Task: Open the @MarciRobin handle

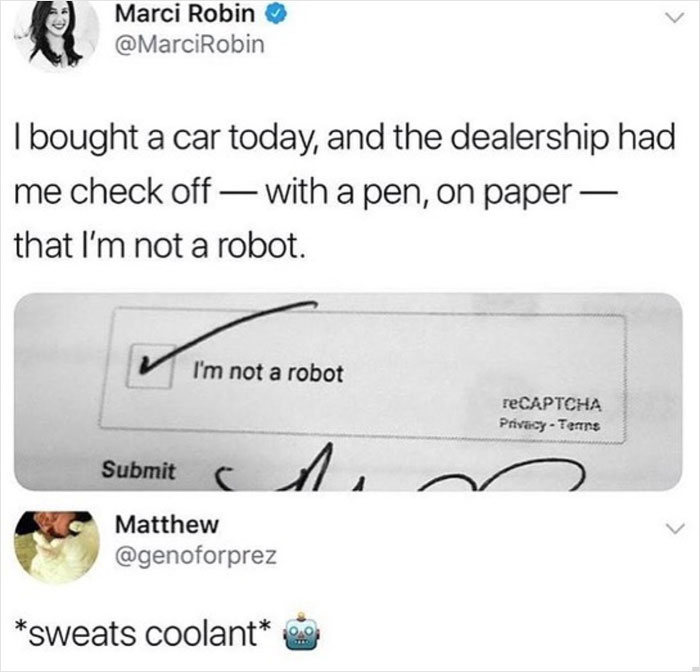Action: 190,45
